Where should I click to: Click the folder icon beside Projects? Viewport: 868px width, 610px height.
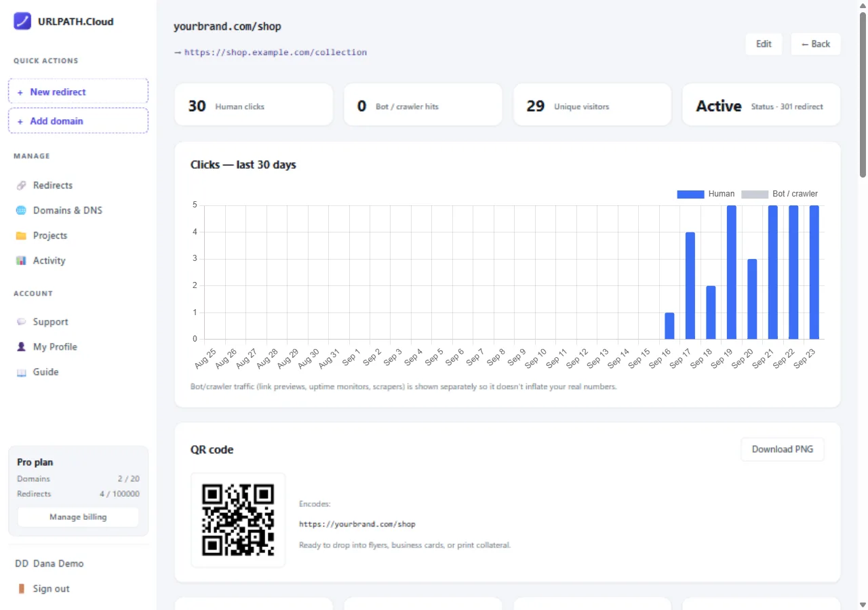point(21,235)
